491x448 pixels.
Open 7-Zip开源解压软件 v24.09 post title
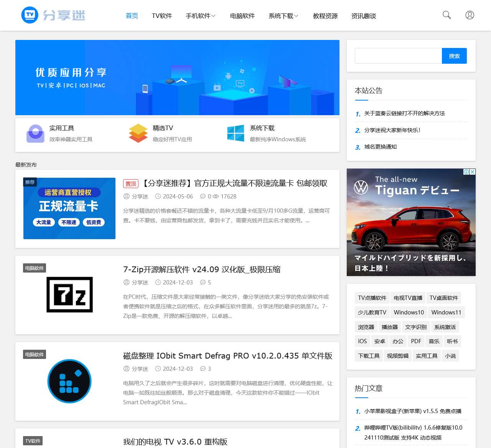click(202, 269)
